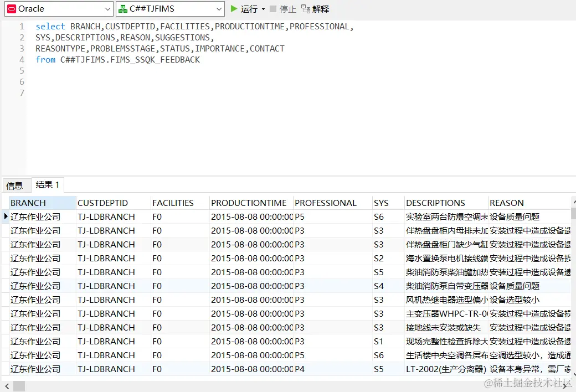Click the description cell 接地线未安装或缺失

pos(446,327)
